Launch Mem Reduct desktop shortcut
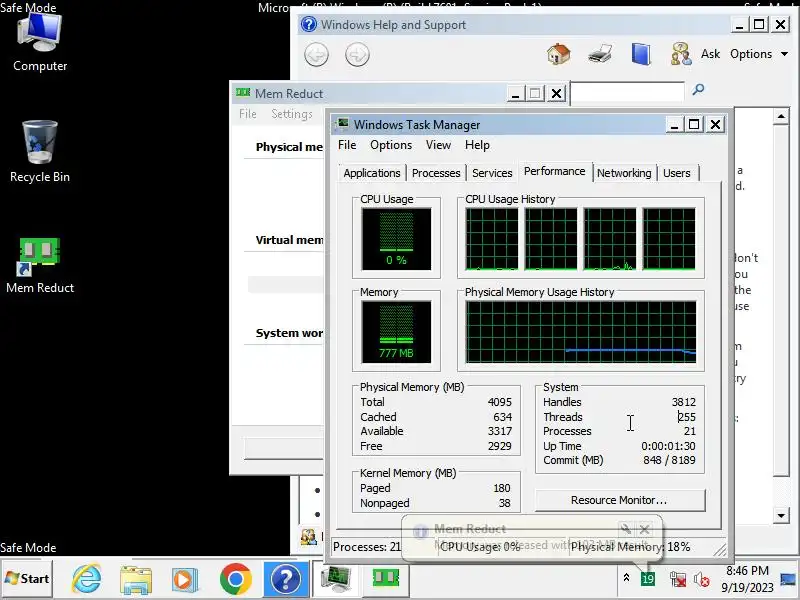800x600 pixels. [40, 265]
